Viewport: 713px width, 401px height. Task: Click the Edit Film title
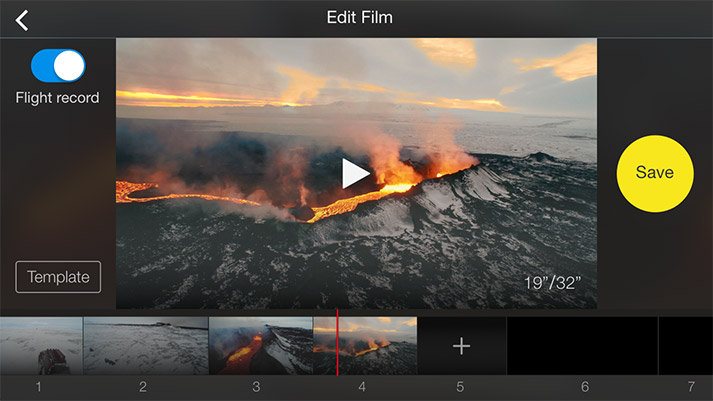[x=360, y=17]
